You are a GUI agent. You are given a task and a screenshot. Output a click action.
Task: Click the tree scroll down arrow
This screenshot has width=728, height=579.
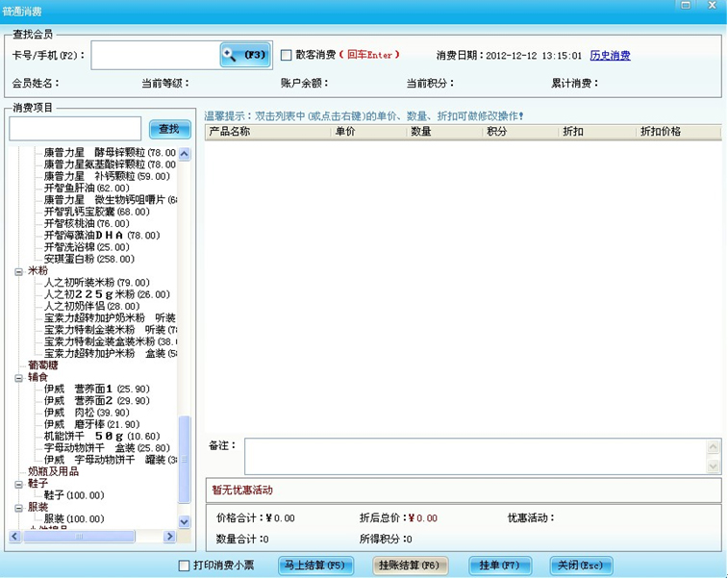tap(185, 522)
